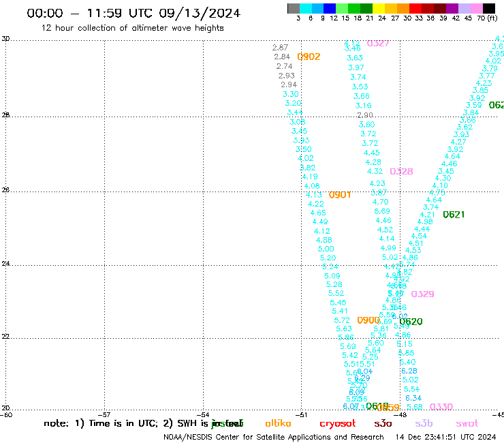This screenshot has height=443, width=504.
Task: Select the gray value 2.90 on the middle track
Action: (x=365, y=115)
